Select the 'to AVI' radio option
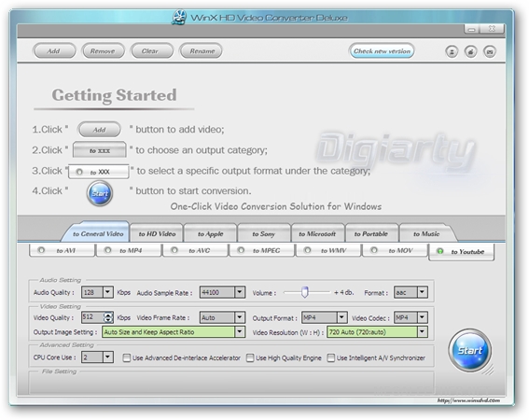Screen dimensions: 529x420 (62, 250)
